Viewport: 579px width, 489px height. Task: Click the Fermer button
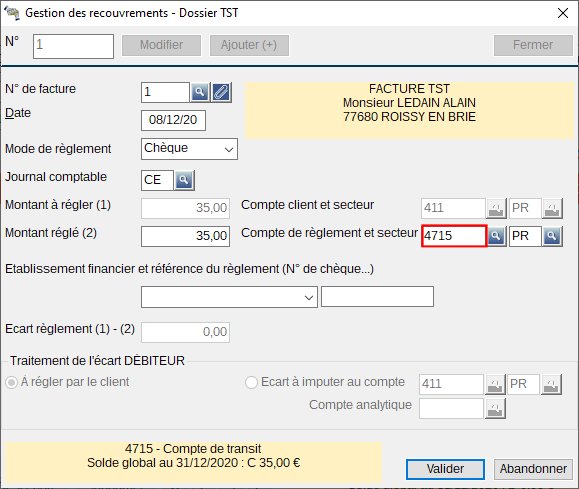coord(533,45)
